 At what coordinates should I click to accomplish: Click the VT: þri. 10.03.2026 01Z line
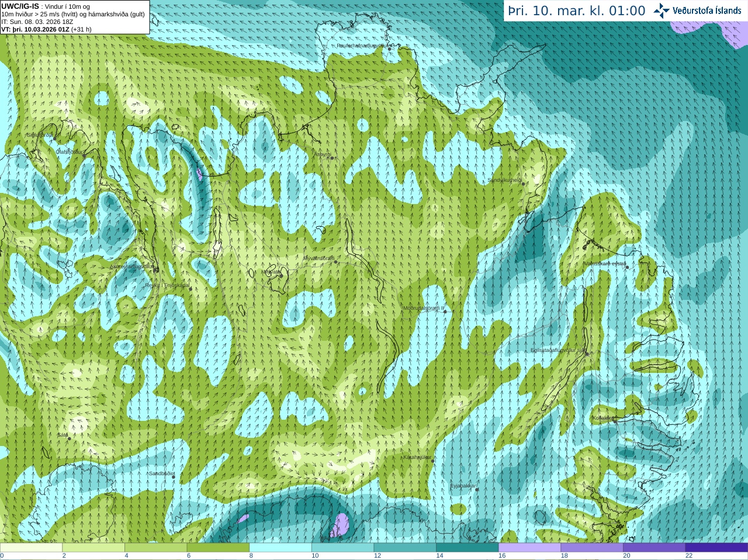pyautogui.click(x=46, y=29)
